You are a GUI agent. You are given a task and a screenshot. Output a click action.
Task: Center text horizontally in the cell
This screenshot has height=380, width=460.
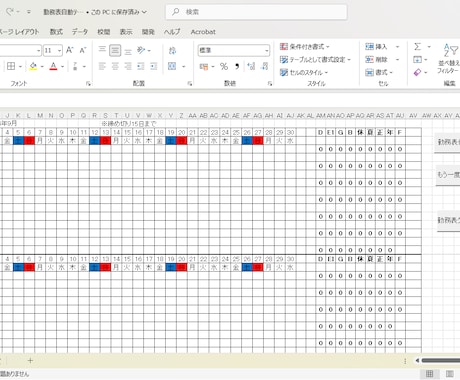(115, 66)
